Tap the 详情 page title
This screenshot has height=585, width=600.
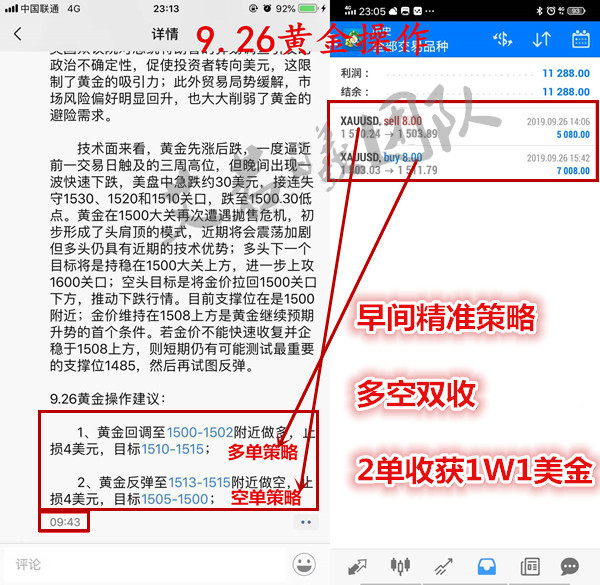(x=165, y=34)
